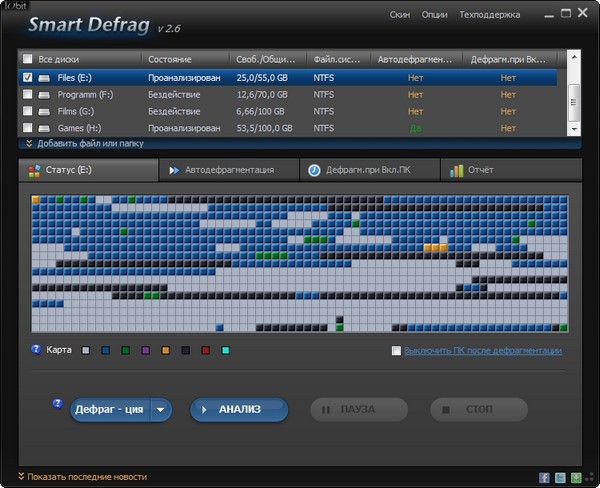Click the help icon beside Дефраг-ция button
600x488 pixels.
(x=57, y=403)
